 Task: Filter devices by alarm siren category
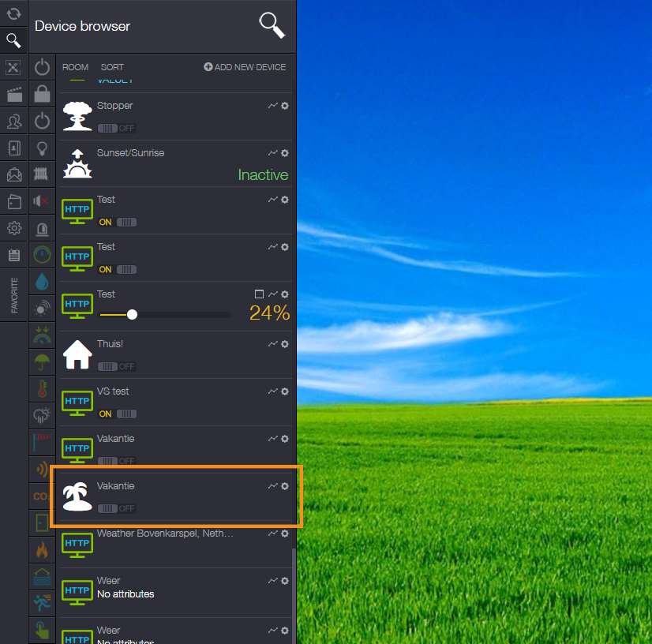pyautogui.click(x=42, y=229)
